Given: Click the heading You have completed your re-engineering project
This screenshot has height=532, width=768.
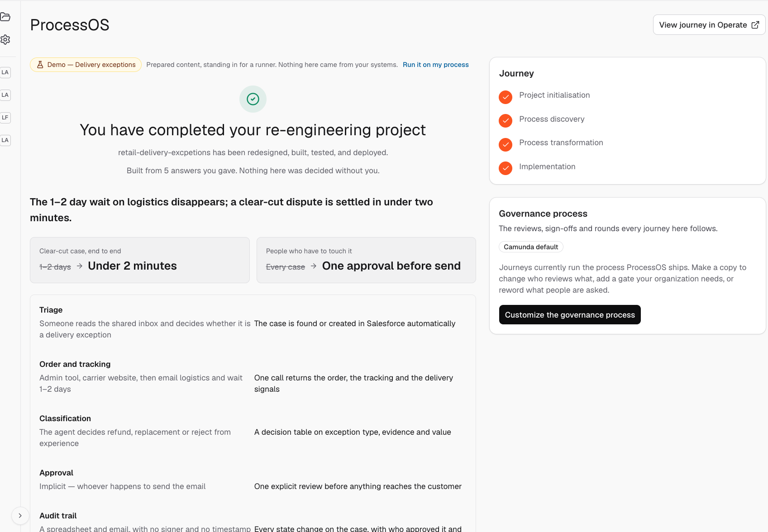Looking at the screenshot, I should pyautogui.click(x=253, y=130).
